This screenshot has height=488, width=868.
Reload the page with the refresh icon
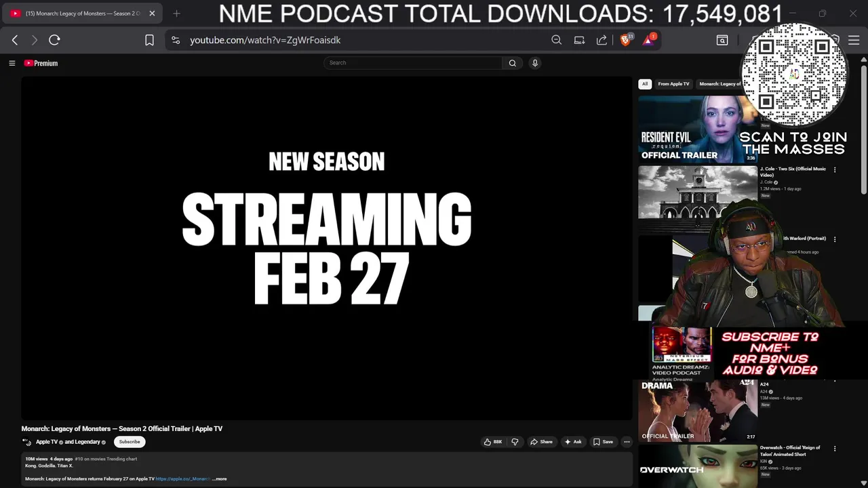(54, 40)
